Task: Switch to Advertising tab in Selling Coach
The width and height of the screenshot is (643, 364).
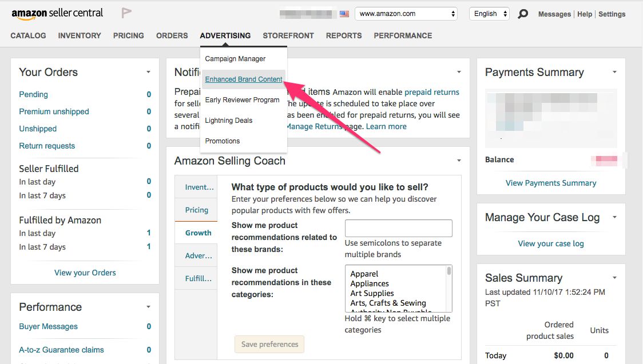Action: click(196, 256)
